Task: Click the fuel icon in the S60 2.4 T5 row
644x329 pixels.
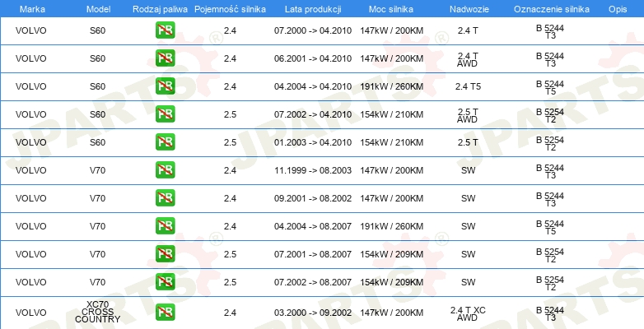Action: click(165, 86)
